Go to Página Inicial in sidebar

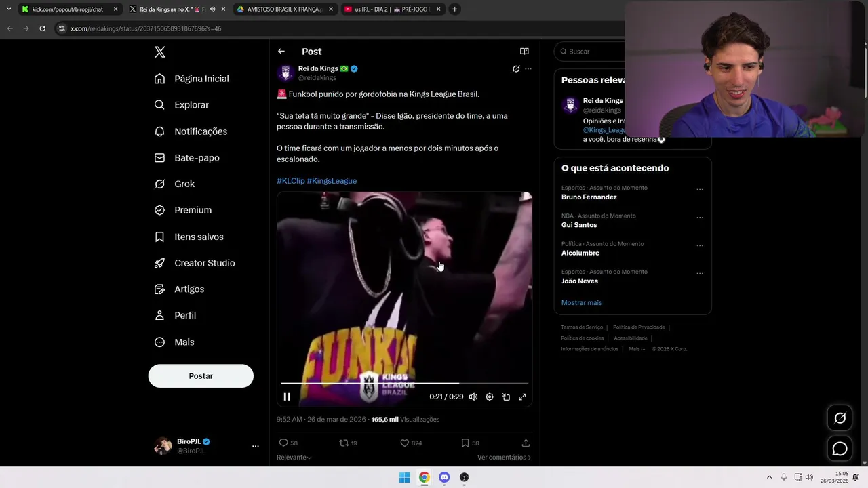tap(192, 79)
